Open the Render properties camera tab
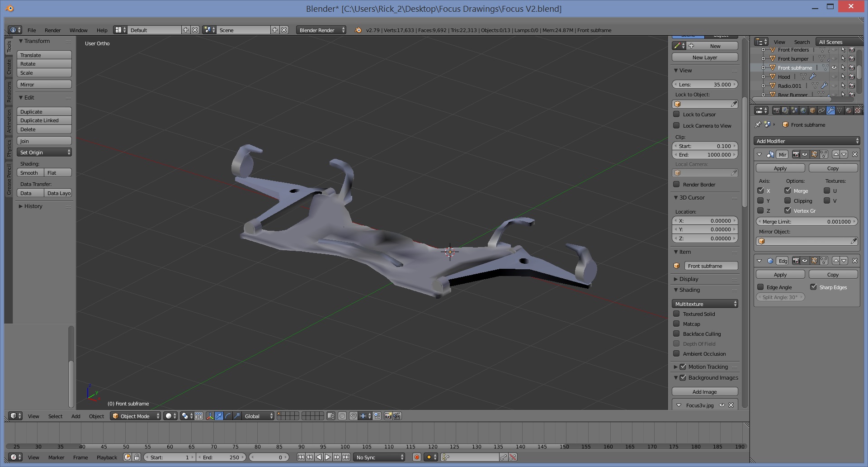 777,110
